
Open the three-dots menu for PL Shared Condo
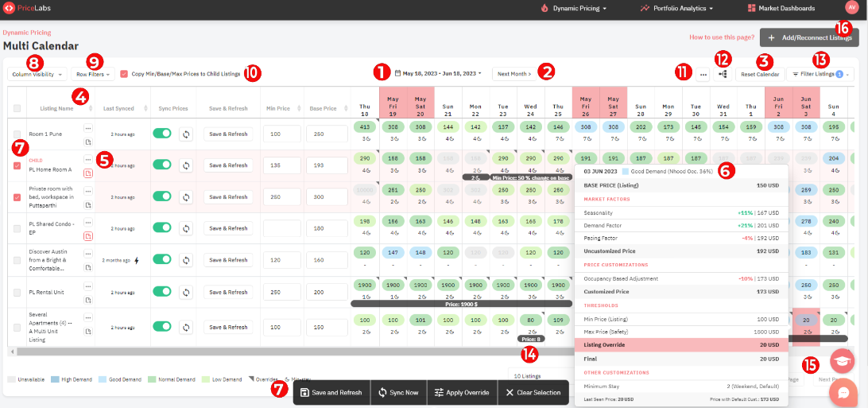point(88,223)
